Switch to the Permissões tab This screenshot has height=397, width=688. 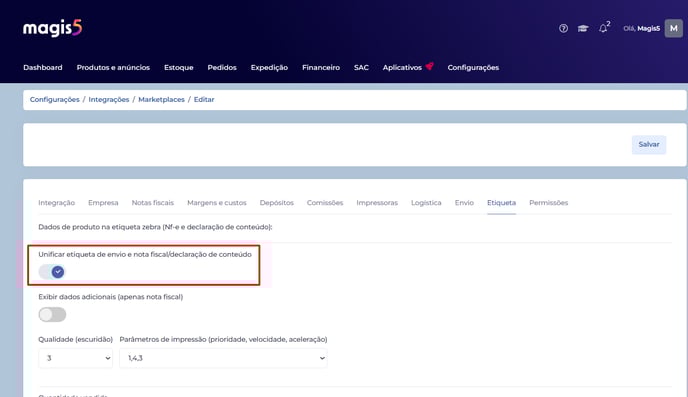548,203
